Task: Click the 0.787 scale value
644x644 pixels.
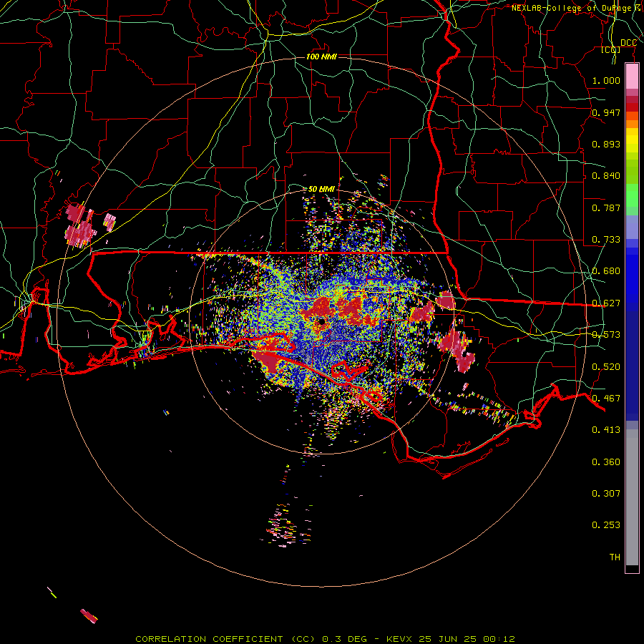Action: point(606,208)
